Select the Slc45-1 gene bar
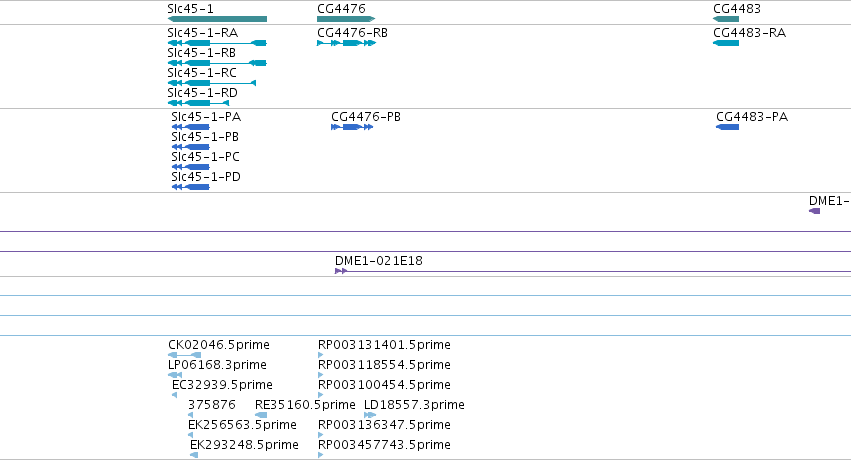The height and width of the screenshot is (460, 851). tap(217, 19)
